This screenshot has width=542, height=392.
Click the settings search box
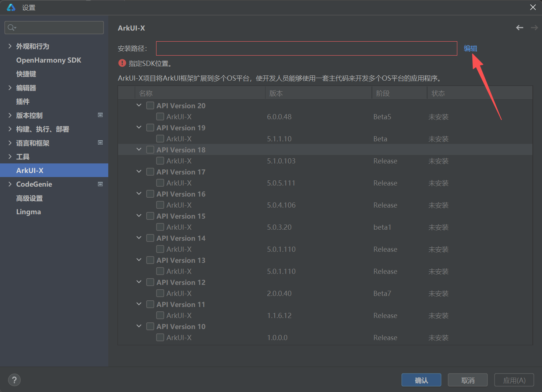pyautogui.click(x=54, y=28)
